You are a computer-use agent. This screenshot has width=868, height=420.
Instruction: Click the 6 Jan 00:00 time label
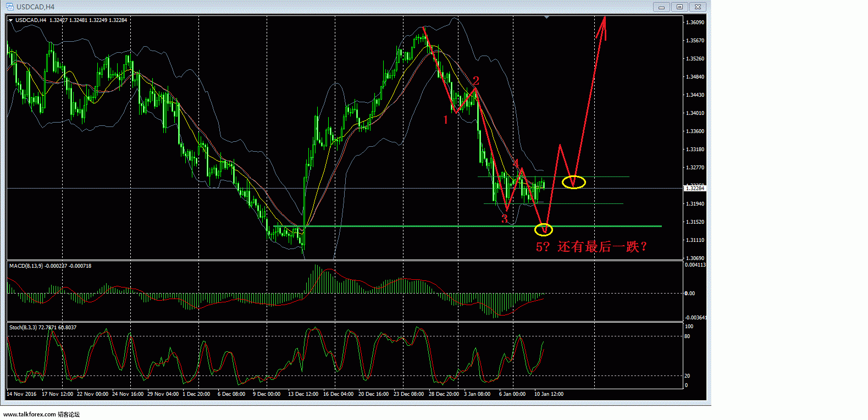pos(512,394)
